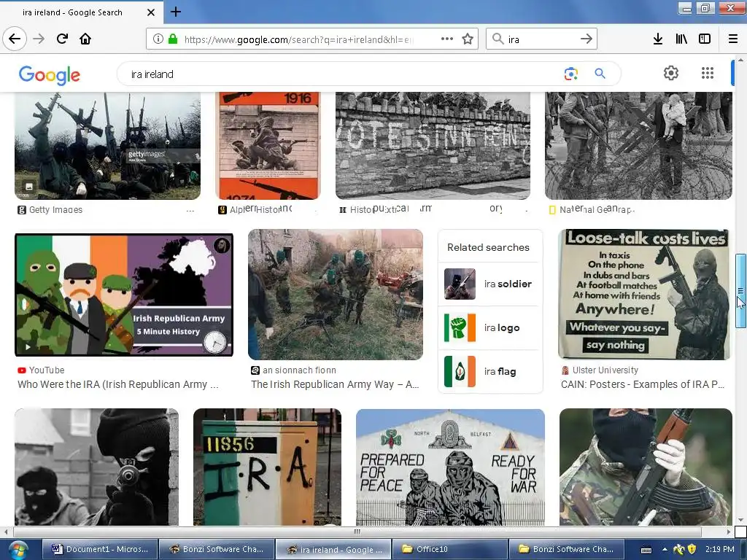Reload the current page
Image resolution: width=747 pixels, height=560 pixels.
coord(63,39)
